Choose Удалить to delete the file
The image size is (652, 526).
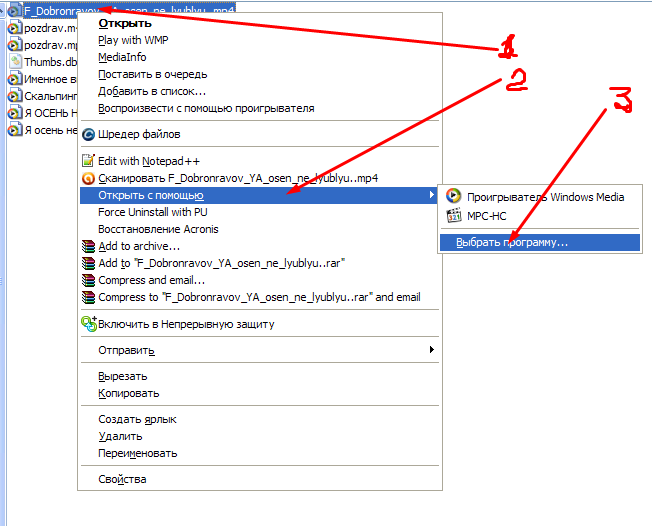click(x=119, y=436)
